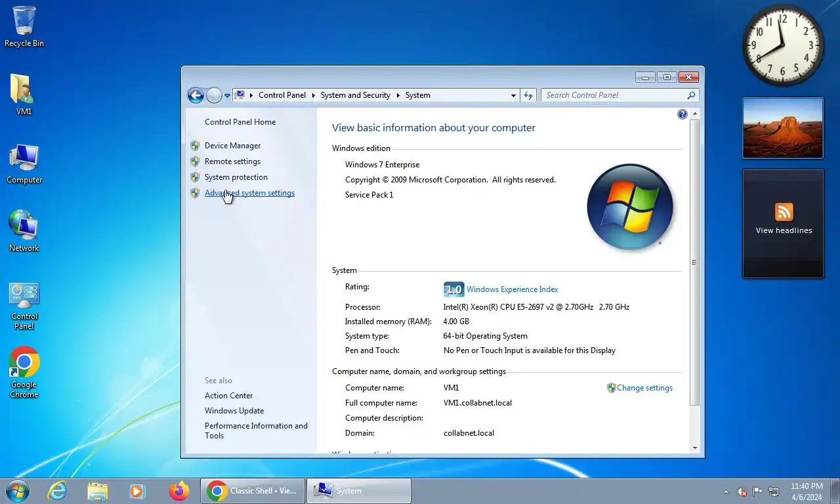Click the shield icon beside Remote settings
The height and width of the screenshot is (504, 840).
click(195, 161)
